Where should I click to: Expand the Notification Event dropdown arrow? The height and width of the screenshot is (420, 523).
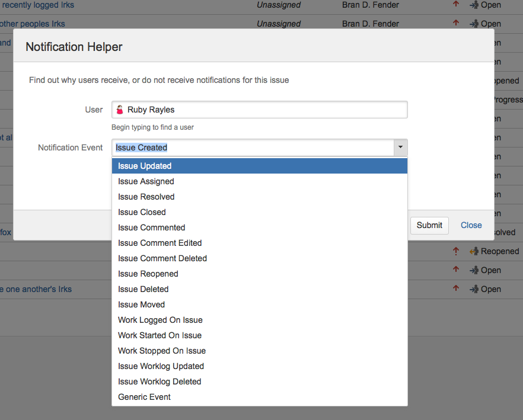pos(400,148)
